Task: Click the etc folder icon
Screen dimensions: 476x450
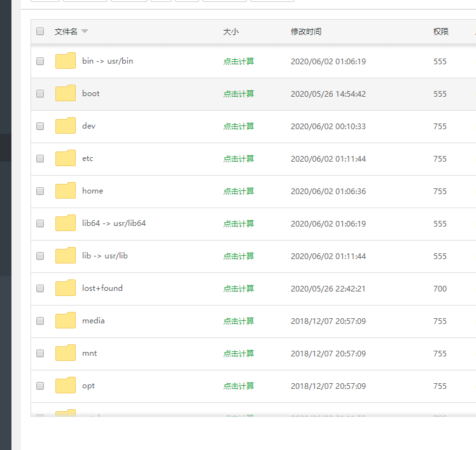Action: tap(66, 158)
